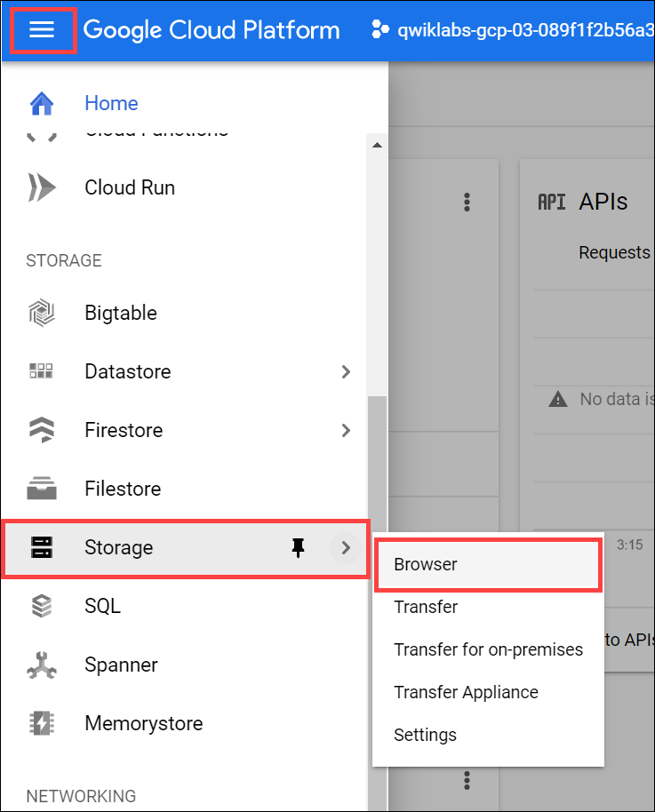Click the SQL stacked layers icon

42,606
